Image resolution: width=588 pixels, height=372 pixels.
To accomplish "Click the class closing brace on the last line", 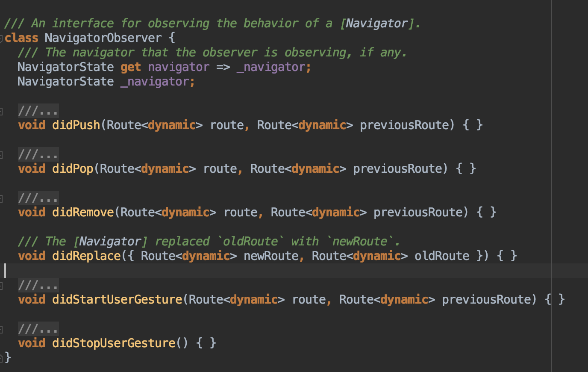I will pos(8,357).
